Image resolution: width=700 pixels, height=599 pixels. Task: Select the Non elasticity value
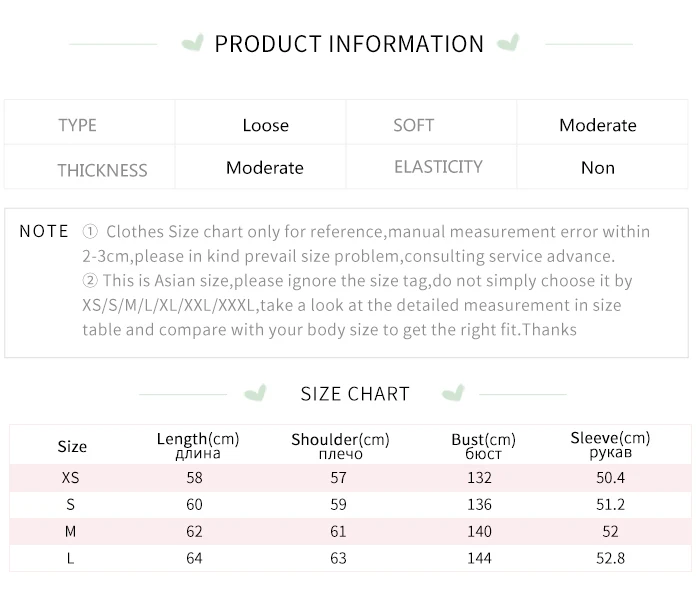pyautogui.click(x=597, y=168)
